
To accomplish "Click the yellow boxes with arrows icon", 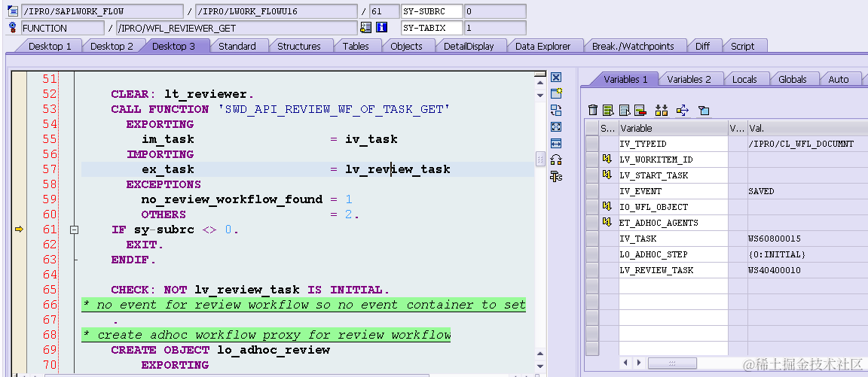I will 661,111.
